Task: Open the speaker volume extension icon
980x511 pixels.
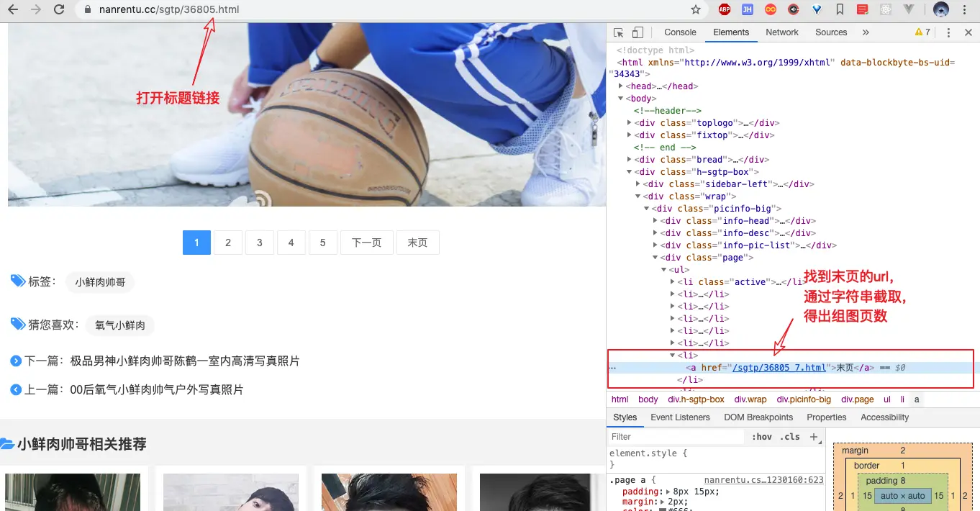Action: click(x=794, y=9)
